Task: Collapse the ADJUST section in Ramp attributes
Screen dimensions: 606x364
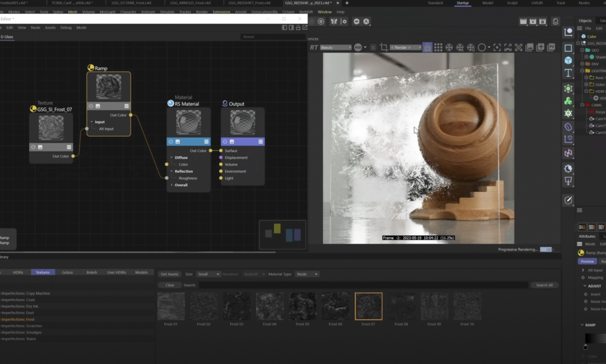Action: [x=585, y=285]
